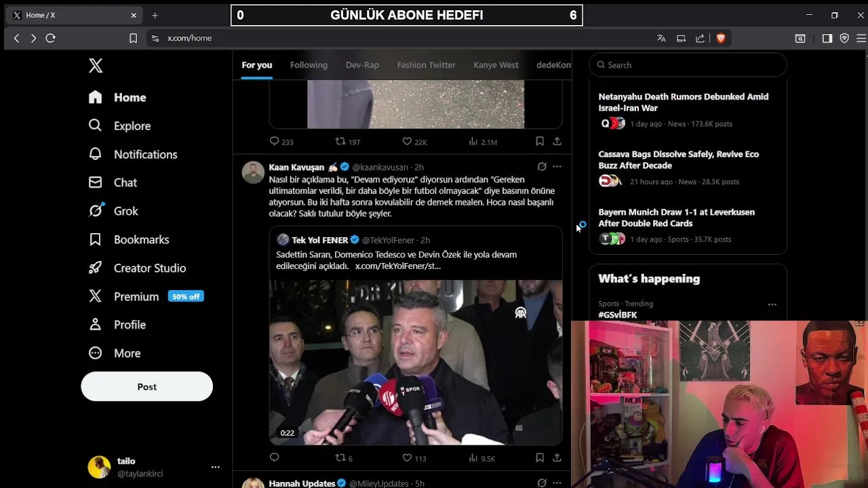The image size is (868, 488).
Task: Bookmark the Kaan Kavuşan post
Action: click(540, 458)
